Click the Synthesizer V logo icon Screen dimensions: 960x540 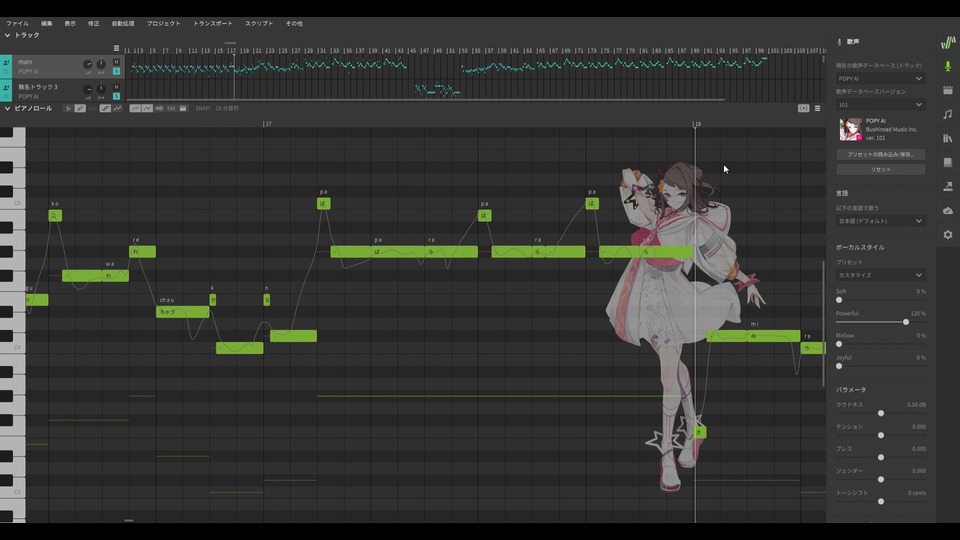[948, 42]
